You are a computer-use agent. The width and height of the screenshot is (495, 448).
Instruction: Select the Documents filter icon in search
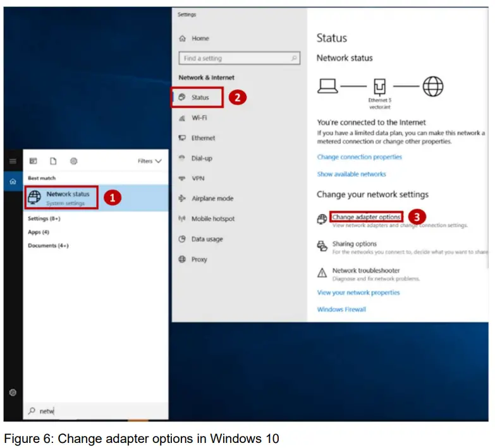pyautogui.click(x=53, y=161)
